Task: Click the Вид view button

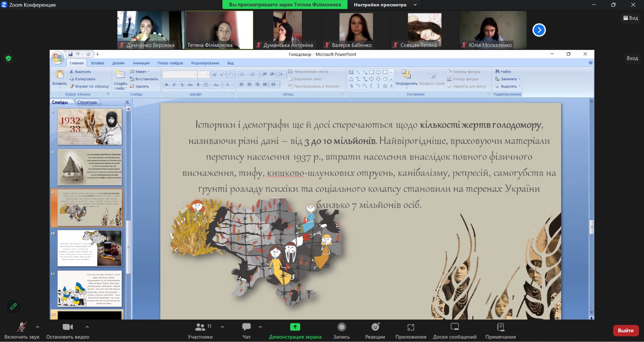Action: coord(630,18)
